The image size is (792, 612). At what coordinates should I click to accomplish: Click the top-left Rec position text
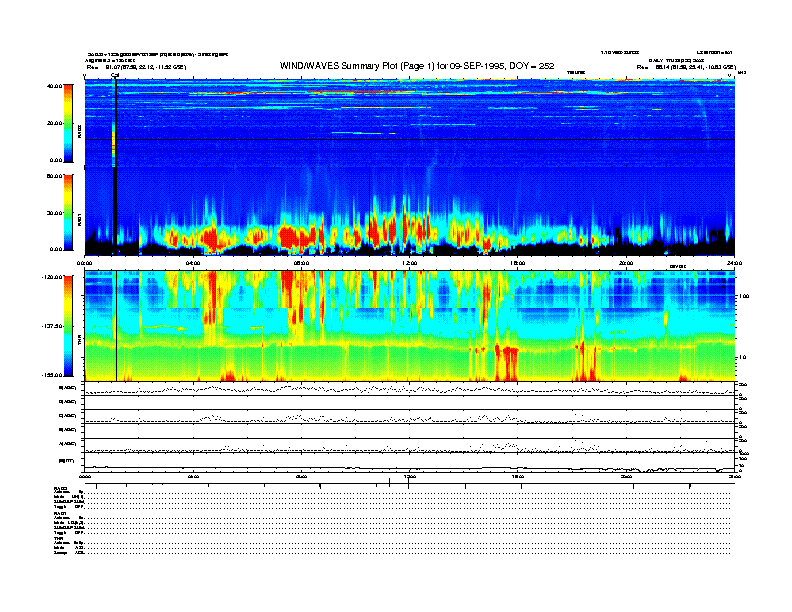click(136, 67)
